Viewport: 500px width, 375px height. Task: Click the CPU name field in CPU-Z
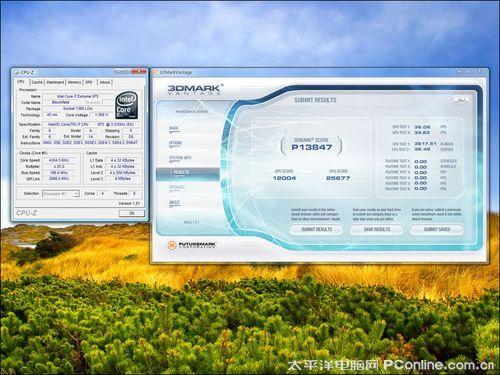(x=78, y=96)
